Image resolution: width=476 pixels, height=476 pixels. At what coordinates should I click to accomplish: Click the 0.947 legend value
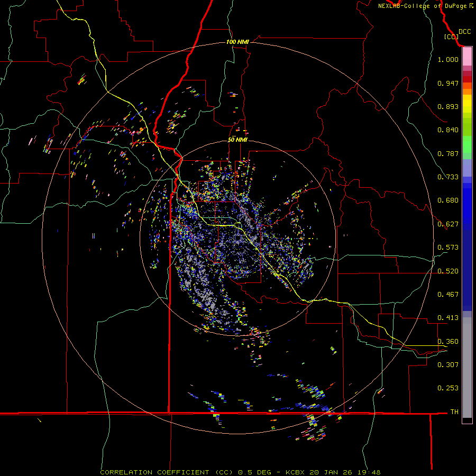click(x=448, y=83)
